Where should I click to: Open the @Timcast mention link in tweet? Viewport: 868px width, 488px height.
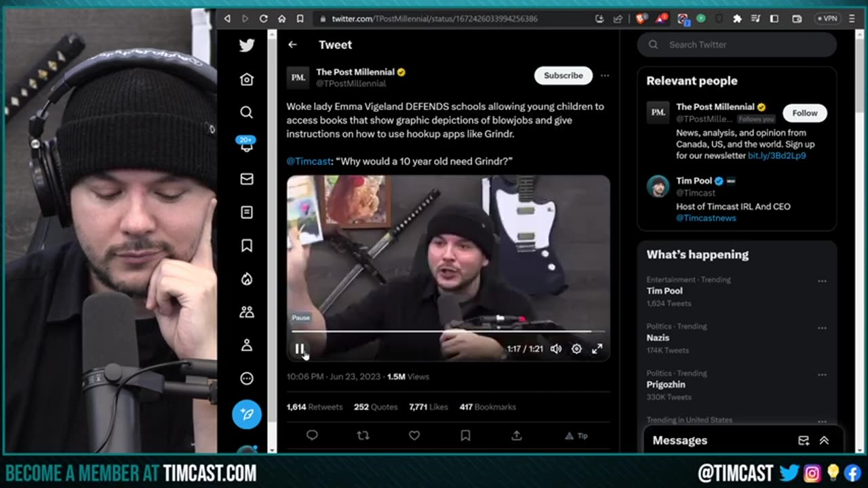point(309,161)
